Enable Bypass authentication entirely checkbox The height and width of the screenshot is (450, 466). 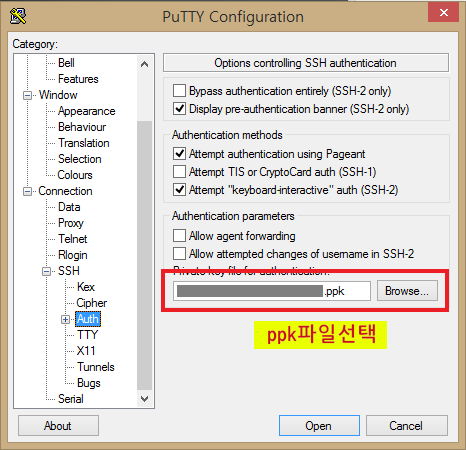(x=179, y=91)
